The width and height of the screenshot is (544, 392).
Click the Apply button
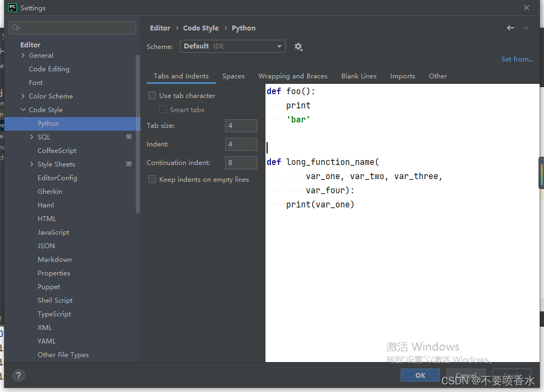coord(512,375)
